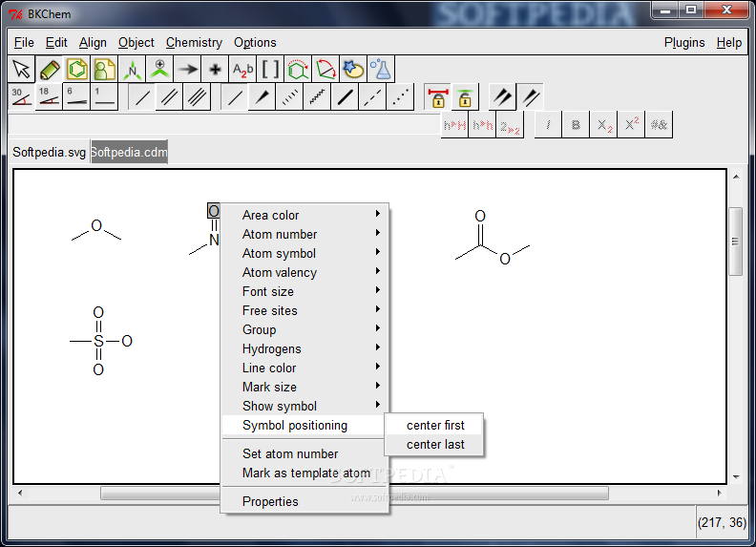This screenshot has height=547, width=756.
Task: Set angle resolution to 6 degrees
Action: point(76,97)
